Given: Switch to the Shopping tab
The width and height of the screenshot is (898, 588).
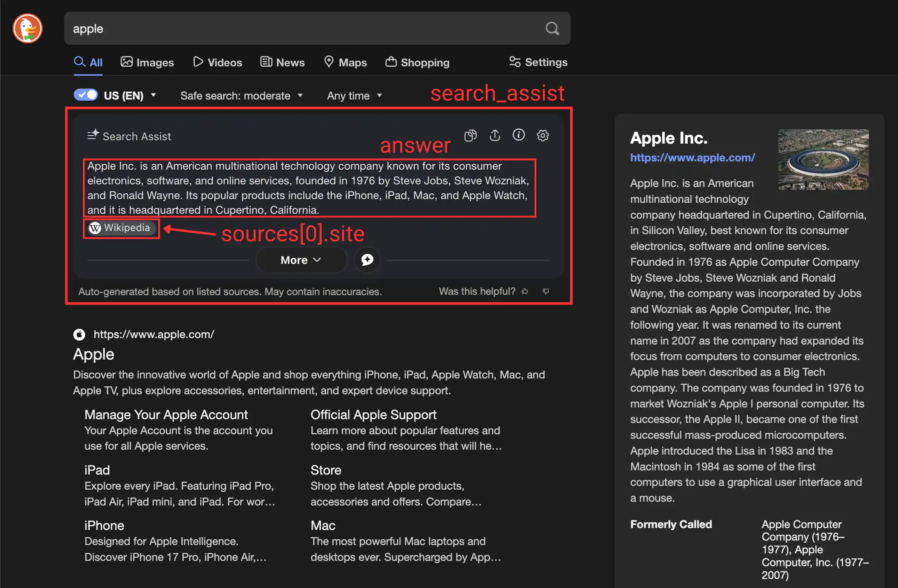Looking at the screenshot, I should tap(417, 62).
